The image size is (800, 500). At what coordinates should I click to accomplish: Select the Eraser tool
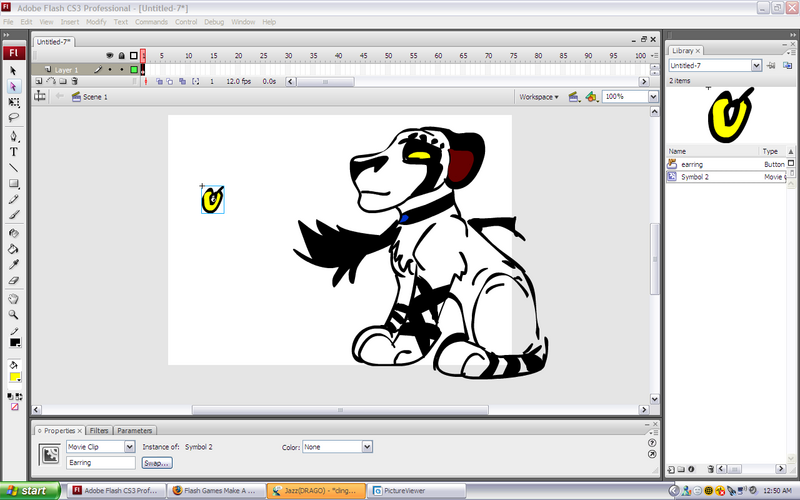[14, 280]
